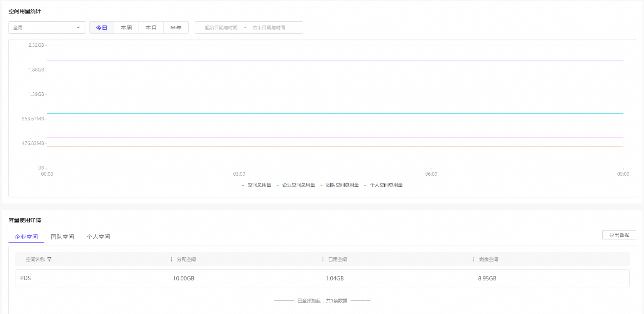Viewport: 644px width, 314px height.
Task: Click the 2.32GB y-axis label
Action: click(36, 45)
